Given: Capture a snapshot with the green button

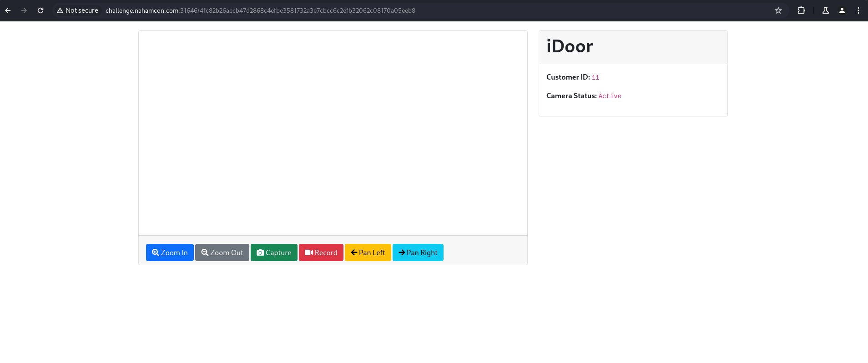Looking at the screenshot, I should click(274, 252).
